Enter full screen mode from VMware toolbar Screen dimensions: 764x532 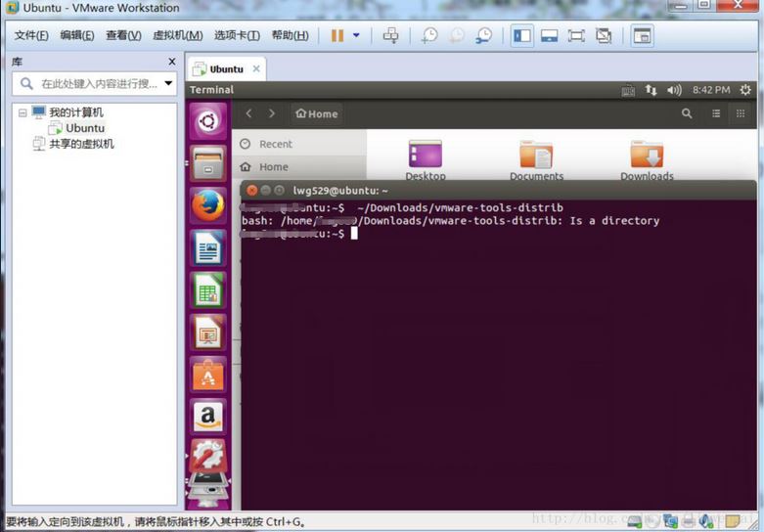[x=576, y=36]
